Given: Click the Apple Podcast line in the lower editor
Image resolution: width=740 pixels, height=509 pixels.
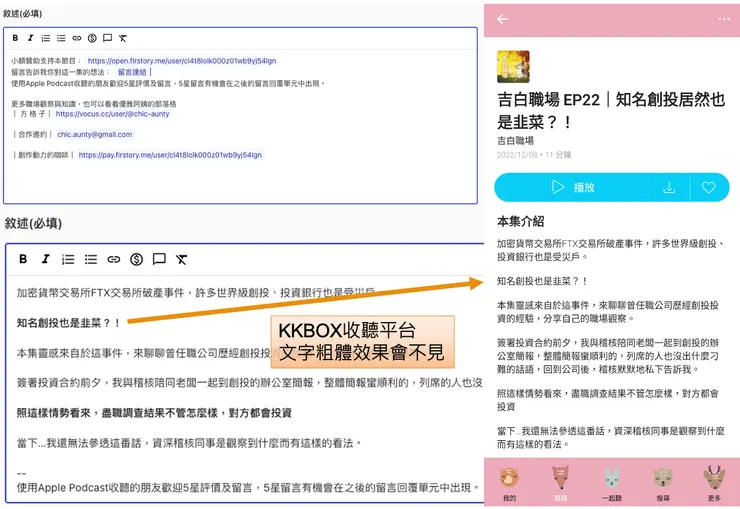Looking at the screenshot, I should tap(249, 487).
